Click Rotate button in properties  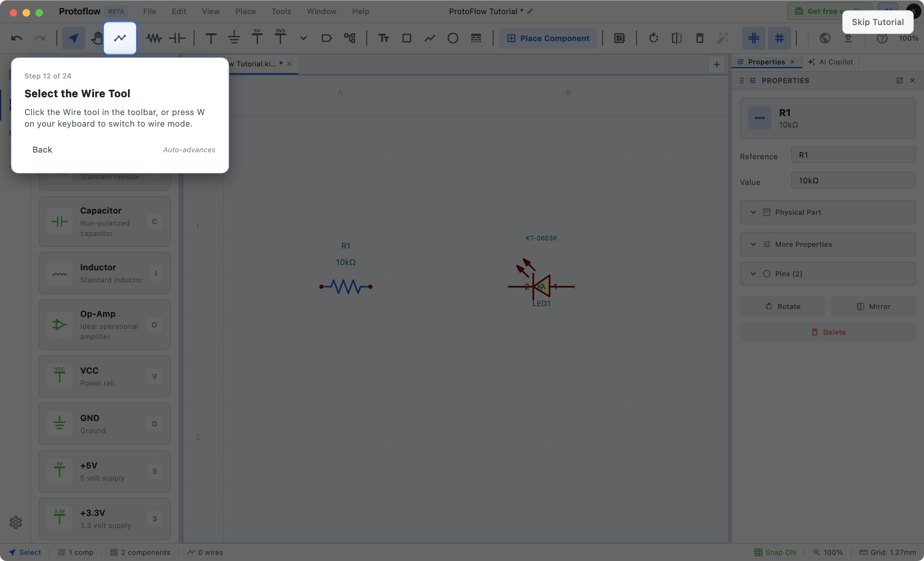point(783,306)
